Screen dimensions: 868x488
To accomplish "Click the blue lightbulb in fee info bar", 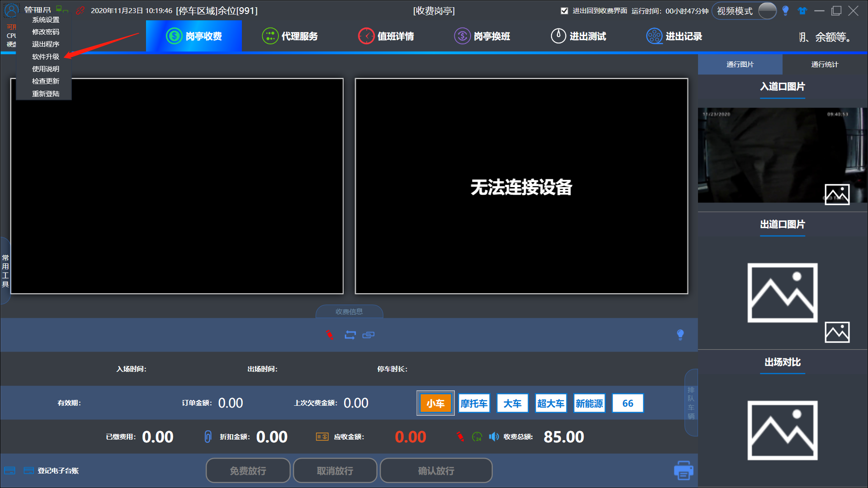I will tap(680, 335).
